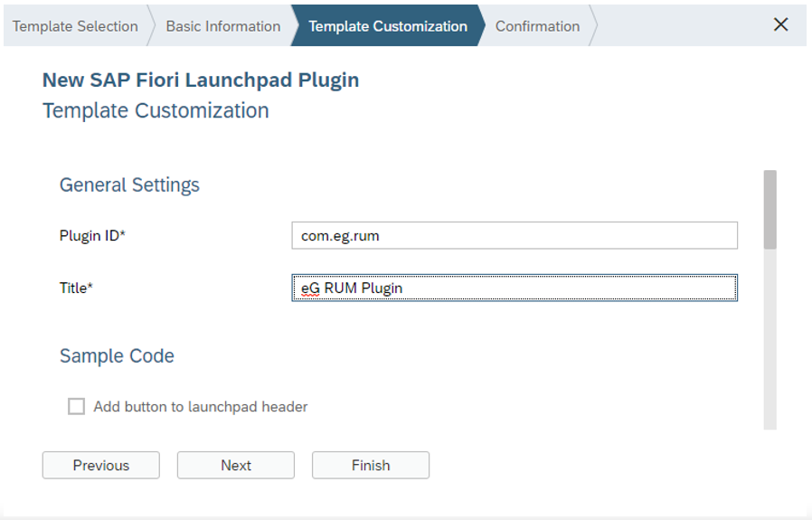Screen dimensions: 812x520
Task: Click the New SAP Fiori Launchpad Plugin heading
Action: pos(201,80)
